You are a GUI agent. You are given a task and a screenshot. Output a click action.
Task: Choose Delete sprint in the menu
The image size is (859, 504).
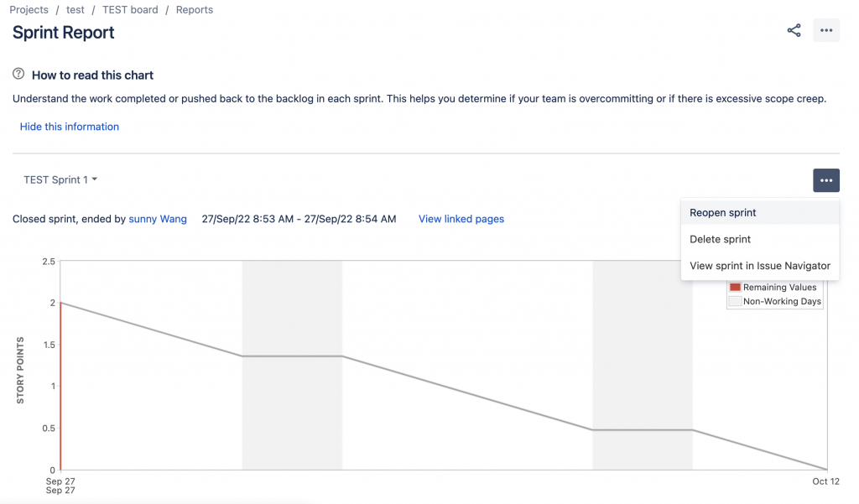tap(720, 239)
